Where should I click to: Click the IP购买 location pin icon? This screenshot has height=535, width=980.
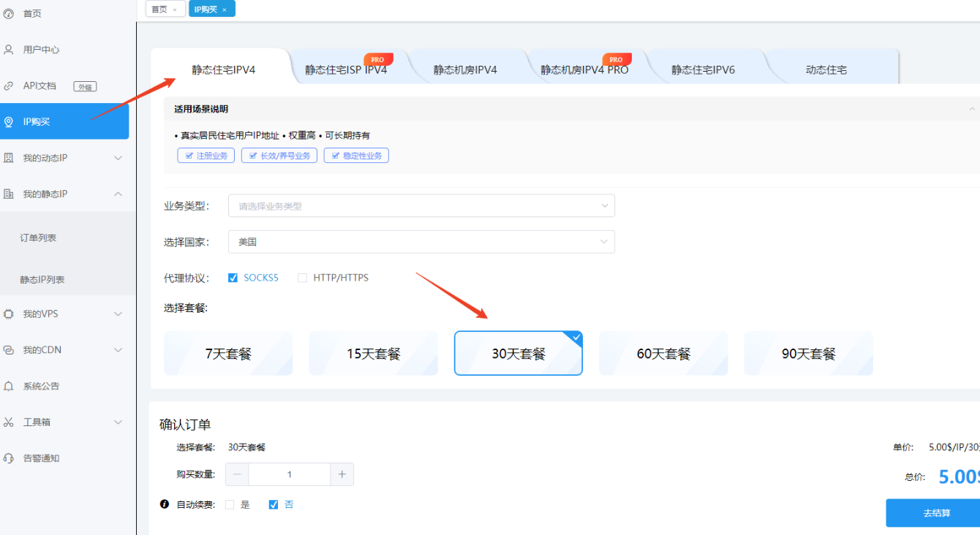9,122
